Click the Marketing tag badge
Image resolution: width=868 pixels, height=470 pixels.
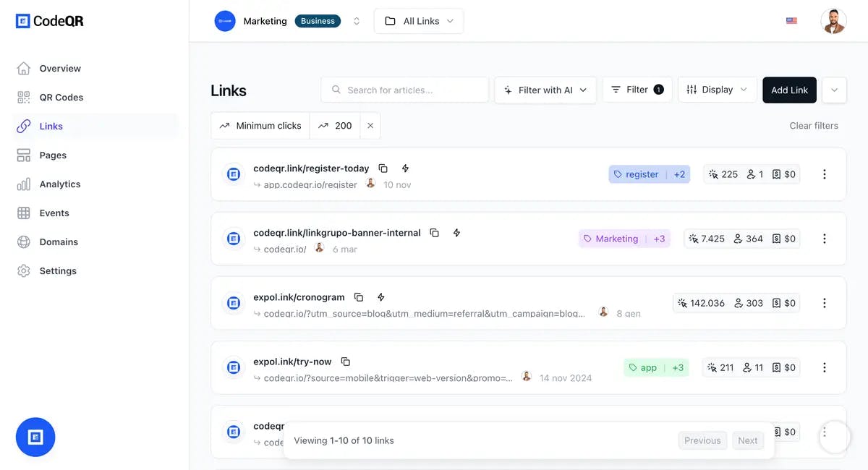point(624,239)
